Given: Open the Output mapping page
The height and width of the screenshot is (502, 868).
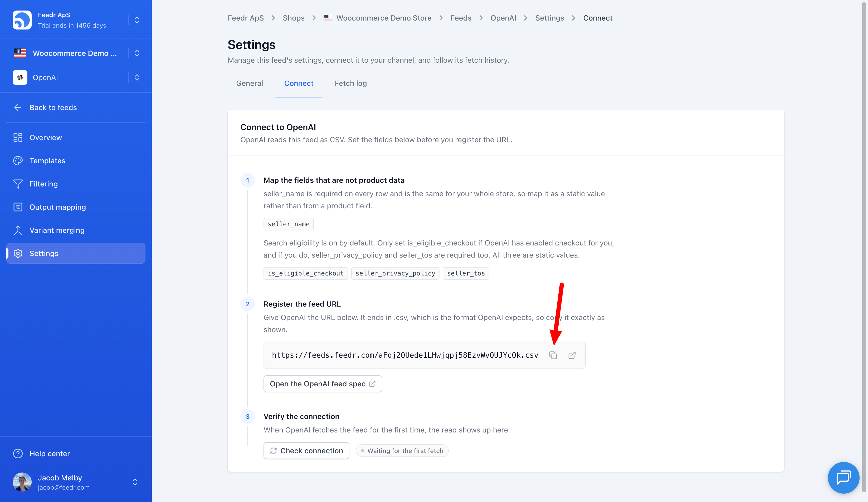Looking at the screenshot, I should pyautogui.click(x=76, y=207).
